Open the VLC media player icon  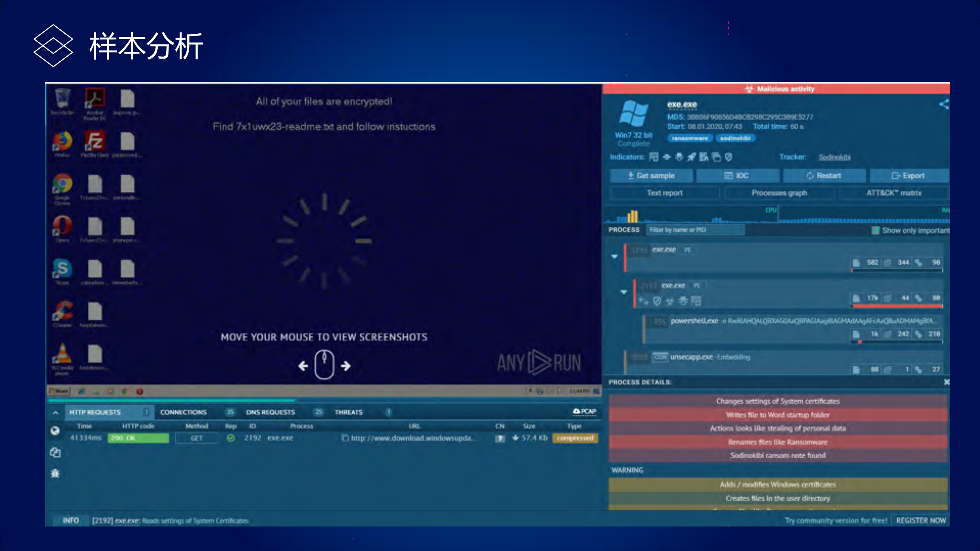[x=62, y=354]
